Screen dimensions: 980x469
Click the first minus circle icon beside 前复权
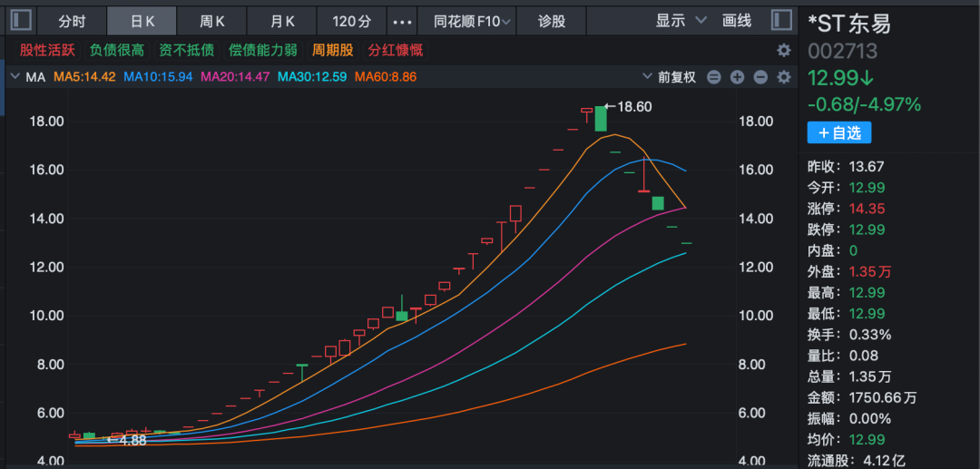pos(714,77)
